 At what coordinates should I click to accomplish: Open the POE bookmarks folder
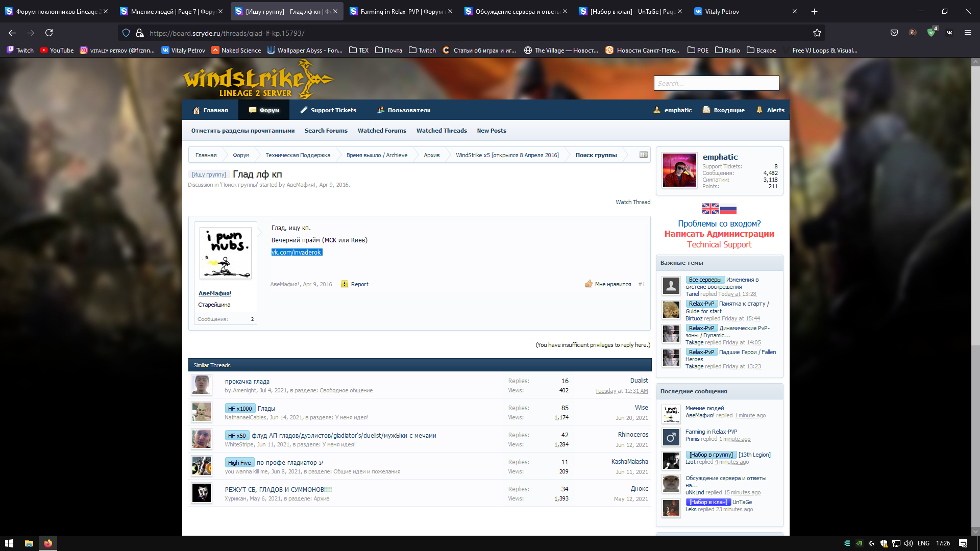(x=698, y=50)
